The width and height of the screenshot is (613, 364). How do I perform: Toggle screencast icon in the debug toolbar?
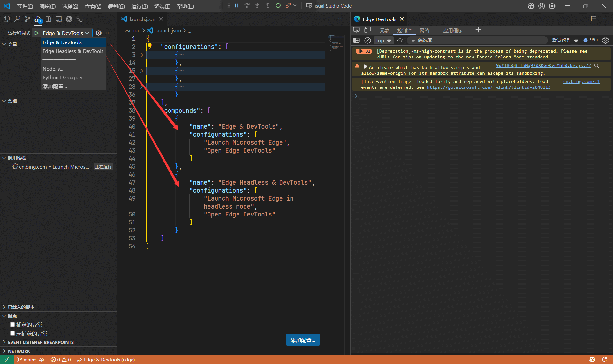pos(309,5)
